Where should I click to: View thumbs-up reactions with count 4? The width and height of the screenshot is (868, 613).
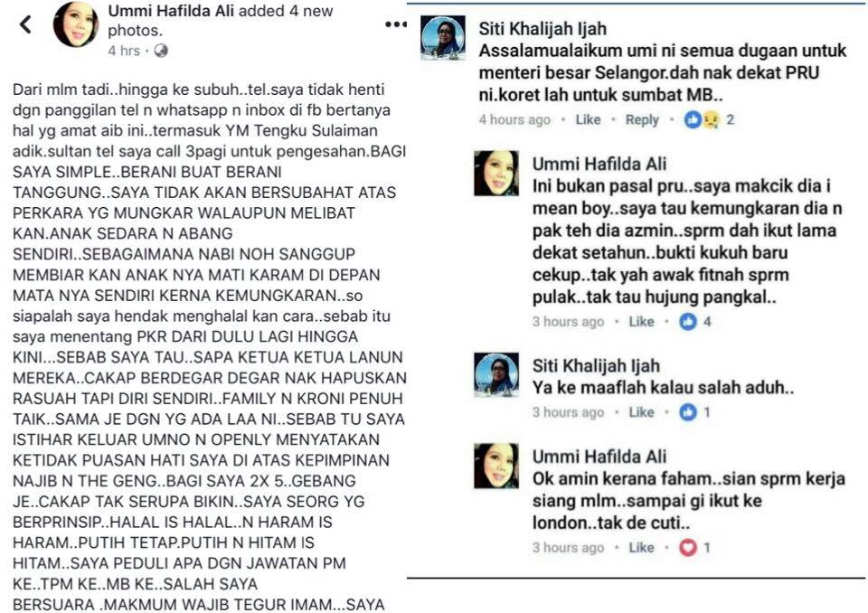695,322
